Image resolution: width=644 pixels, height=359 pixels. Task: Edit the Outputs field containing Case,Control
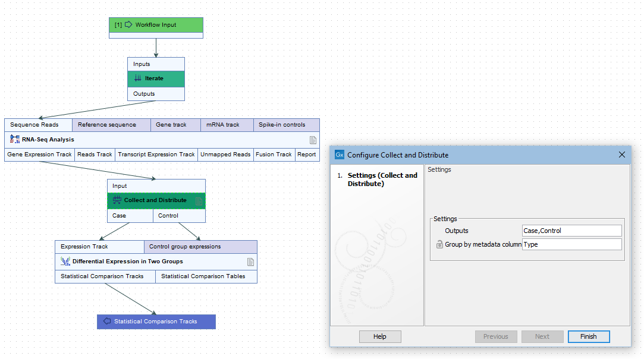(x=571, y=230)
